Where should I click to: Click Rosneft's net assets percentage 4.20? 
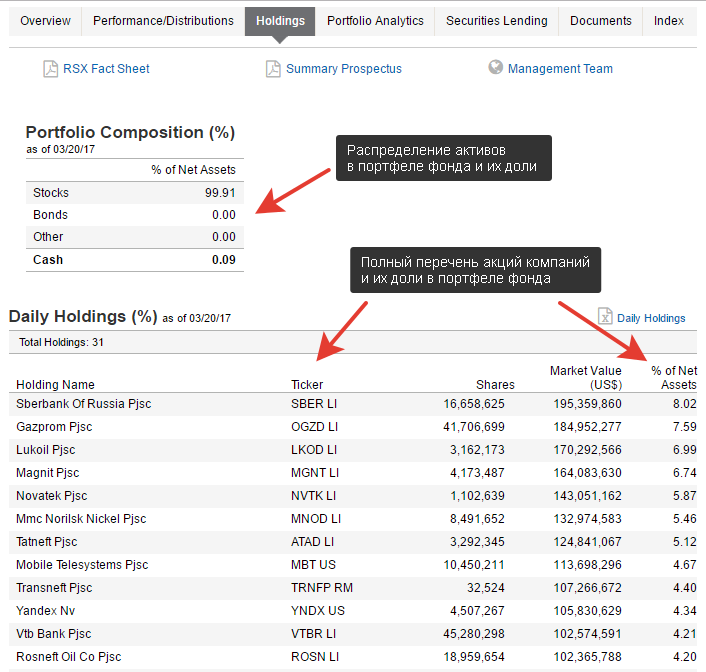coord(685,657)
